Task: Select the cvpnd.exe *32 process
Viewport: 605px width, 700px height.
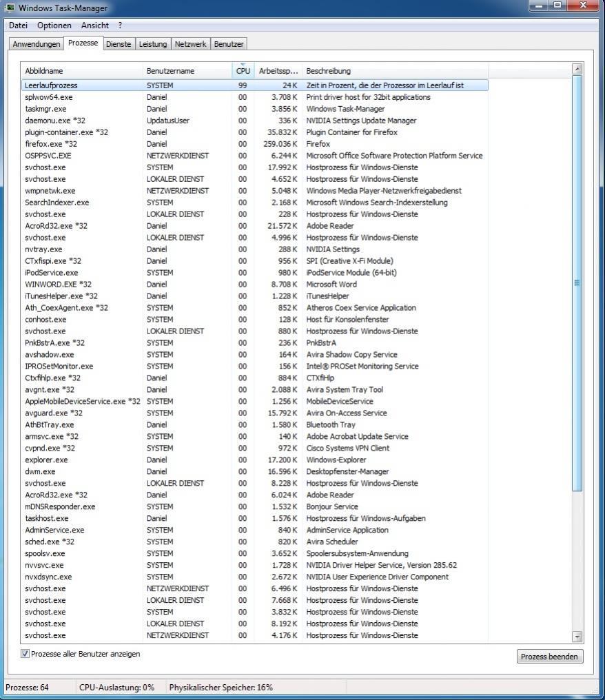Action: pyautogui.click(x=254, y=449)
